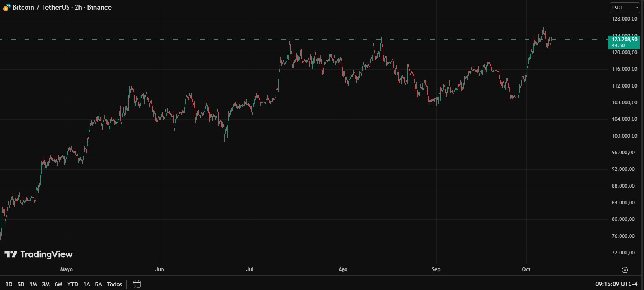This screenshot has width=644, height=290.
Task: Switch chart to 3M range
Action: pos(46,284)
